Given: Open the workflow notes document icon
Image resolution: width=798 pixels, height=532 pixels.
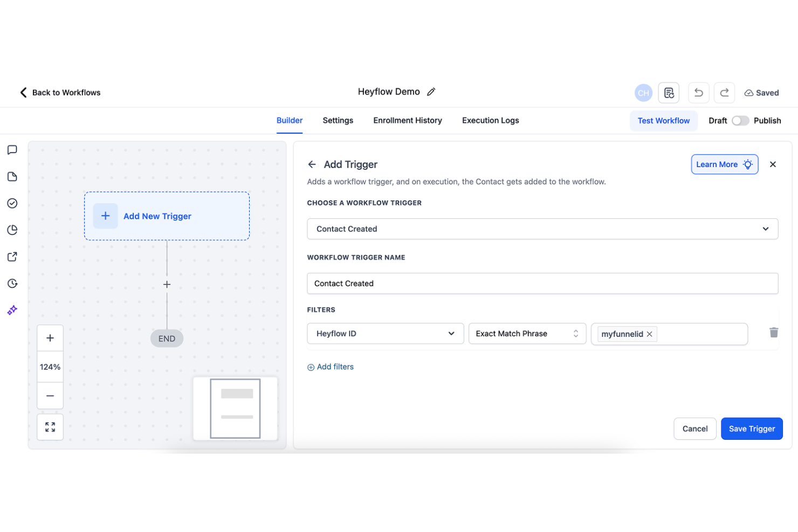Looking at the screenshot, I should click(669, 93).
